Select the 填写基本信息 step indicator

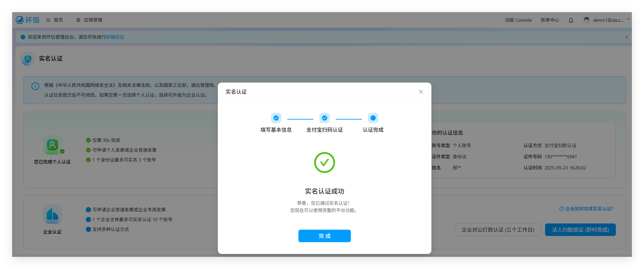click(x=276, y=118)
